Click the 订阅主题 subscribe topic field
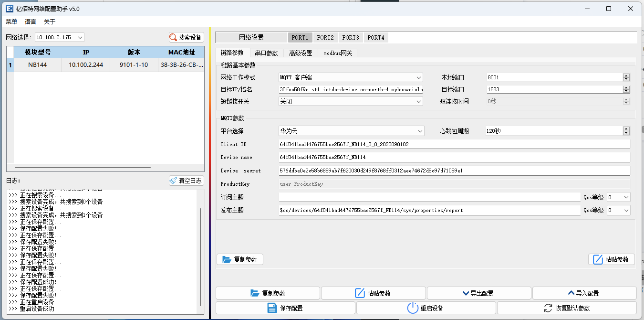644x320 pixels. tap(429, 197)
